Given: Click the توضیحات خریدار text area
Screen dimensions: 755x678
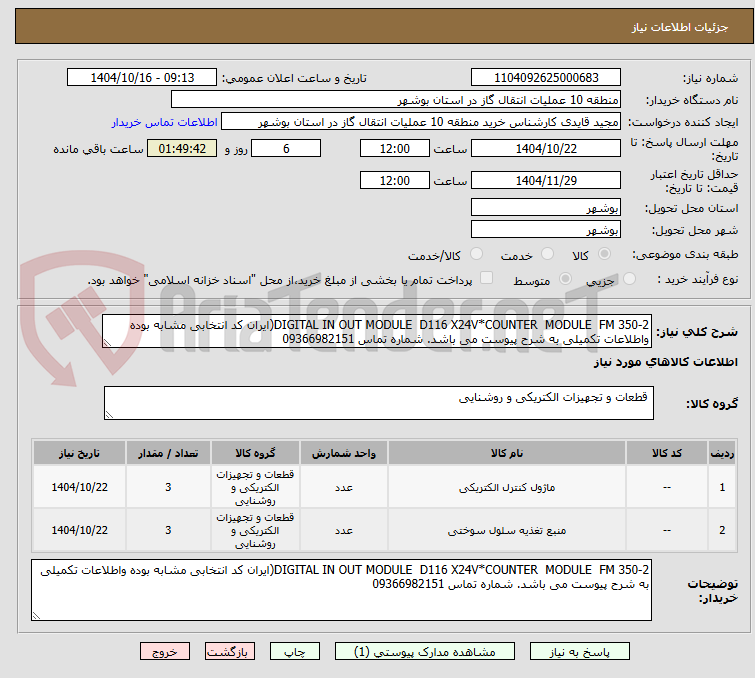Looking at the screenshot, I should (x=341, y=590).
